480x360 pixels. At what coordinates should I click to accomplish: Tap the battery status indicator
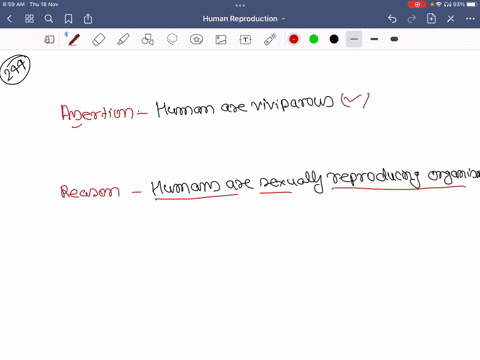coord(472,4)
